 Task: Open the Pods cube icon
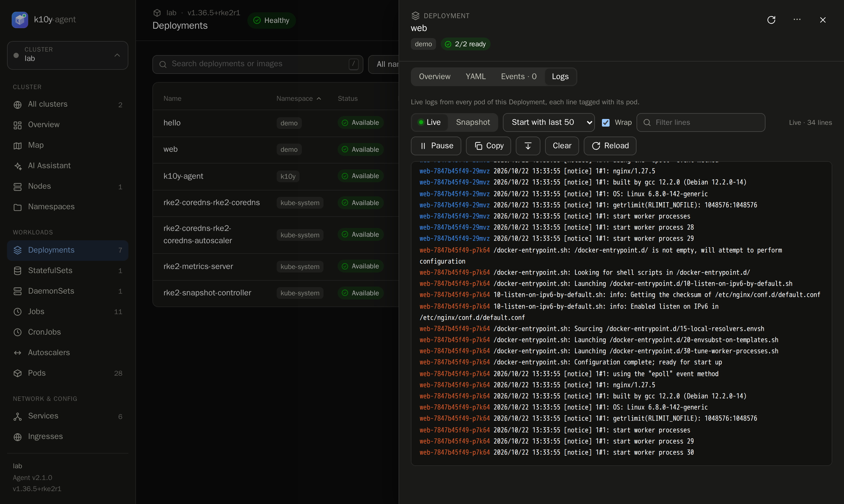click(x=18, y=373)
